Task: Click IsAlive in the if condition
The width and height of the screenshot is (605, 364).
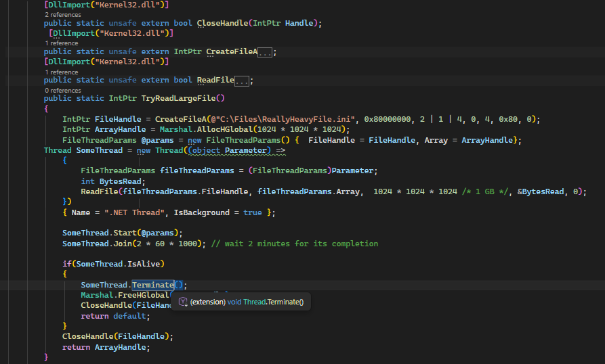Action: point(144,265)
